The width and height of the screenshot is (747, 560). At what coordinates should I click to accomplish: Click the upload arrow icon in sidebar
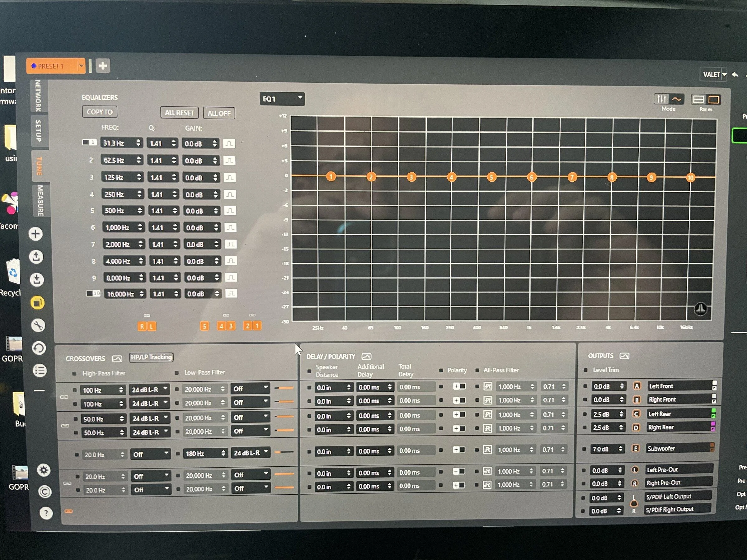click(36, 257)
